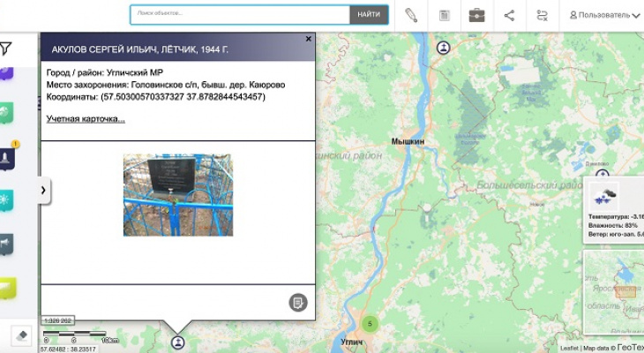Select the pencil drawing tool in toolbar

[411, 15]
